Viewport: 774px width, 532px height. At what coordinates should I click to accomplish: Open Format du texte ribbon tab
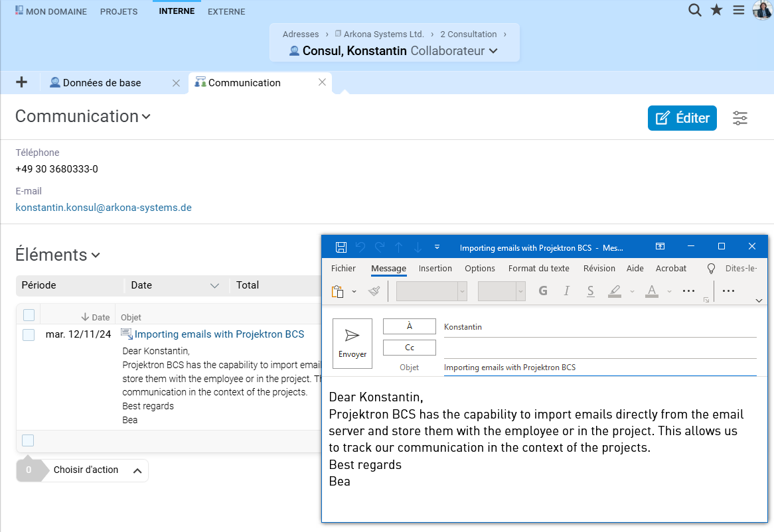(x=538, y=268)
